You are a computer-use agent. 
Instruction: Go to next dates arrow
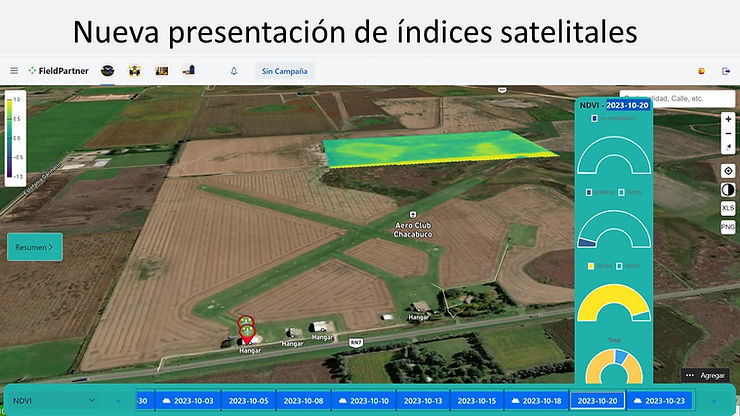[714, 401]
